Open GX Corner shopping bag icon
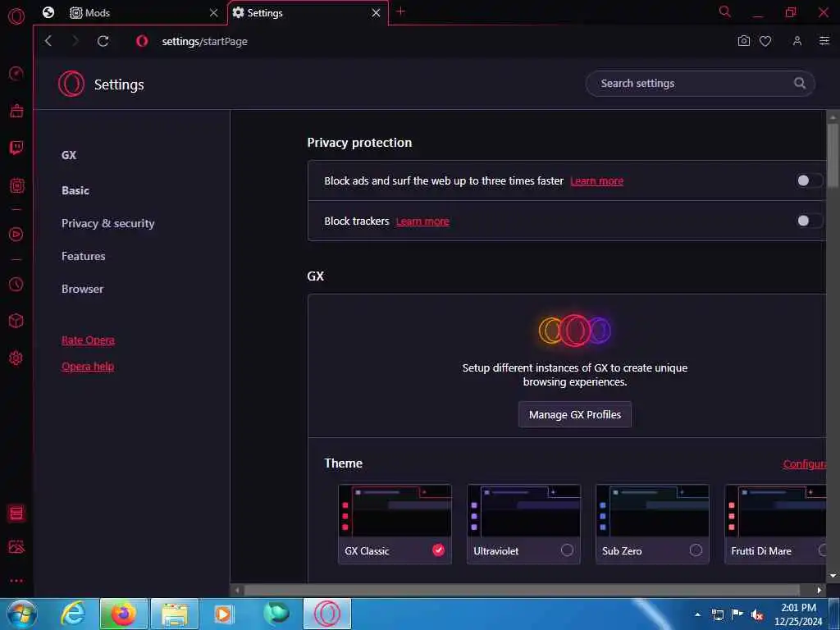The image size is (840, 630). (16, 111)
